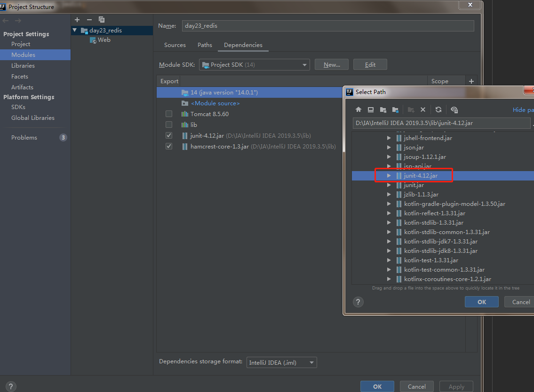The image size is (534, 392).
Task: Click the JDK 14 folder icon in dependencies
Action: (x=185, y=92)
